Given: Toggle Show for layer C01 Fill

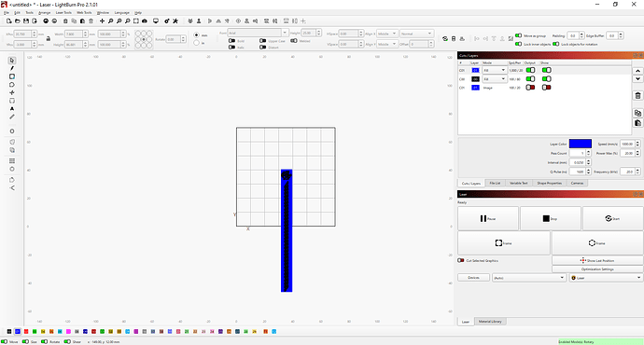Looking at the screenshot, I should (546, 70).
